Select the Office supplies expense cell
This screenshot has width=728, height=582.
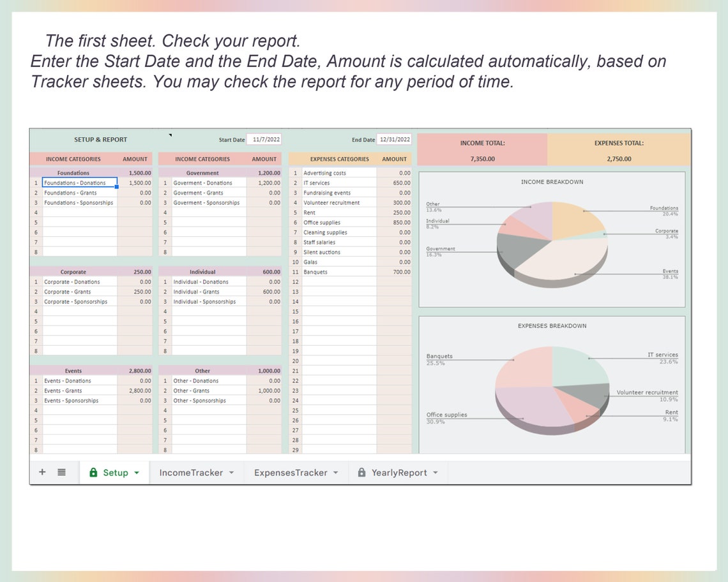pos(339,222)
